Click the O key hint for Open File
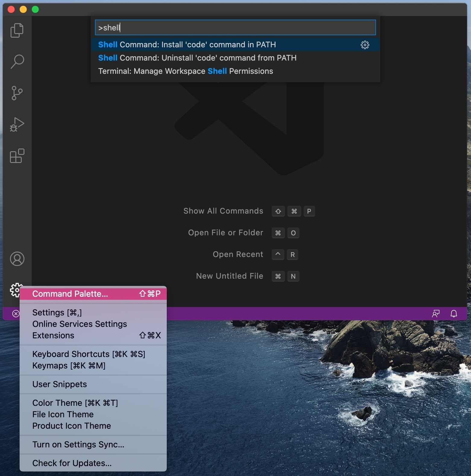Image resolution: width=471 pixels, height=476 pixels. pyautogui.click(x=293, y=233)
